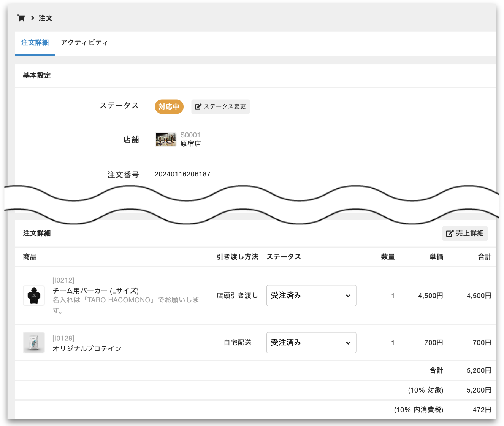Click the black hoodie product thumbnail

[34, 296]
